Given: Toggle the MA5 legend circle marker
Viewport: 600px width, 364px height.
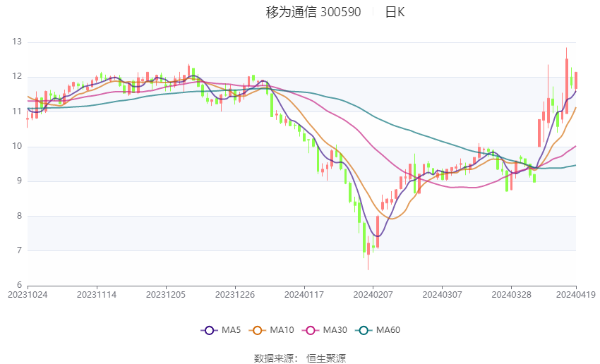Looking at the screenshot, I should pyautogui.click(x=209, y=330).
